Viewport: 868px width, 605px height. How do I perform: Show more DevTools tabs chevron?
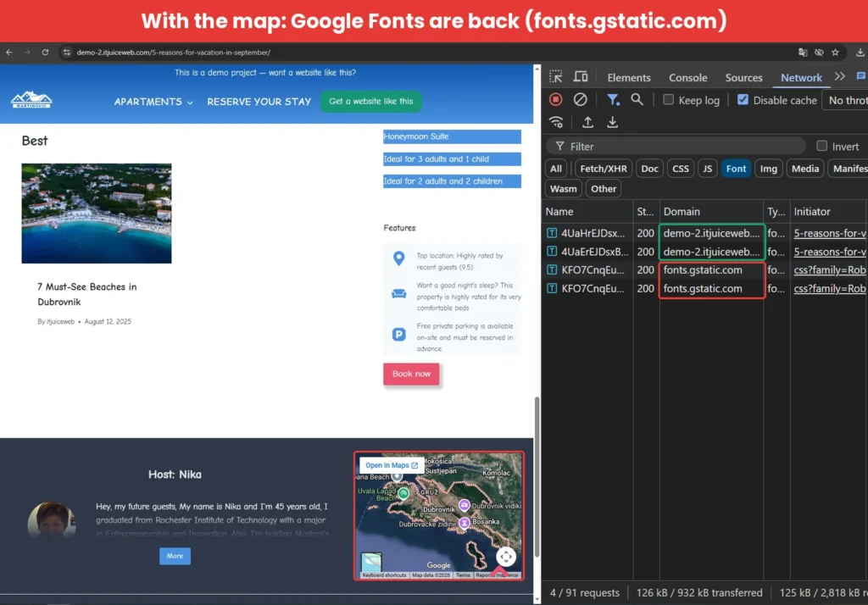(840, 76)
